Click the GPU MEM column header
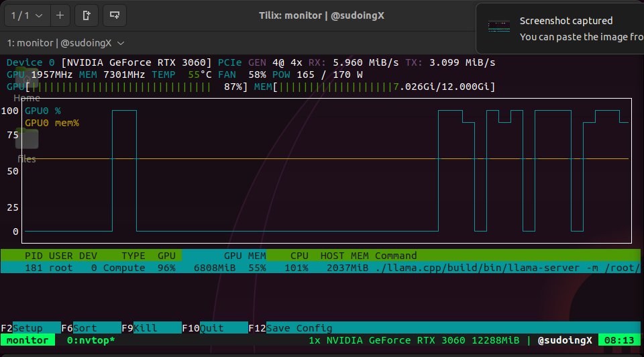Image resolution: width=644 pixels, height=357 pixels. click(x=244, y=256)
